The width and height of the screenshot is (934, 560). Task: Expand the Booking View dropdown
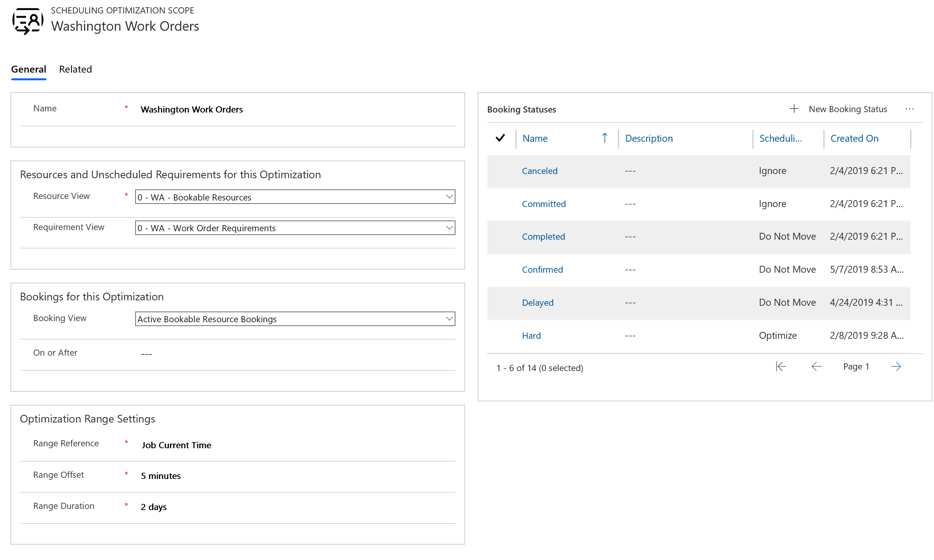pos(448,319)
